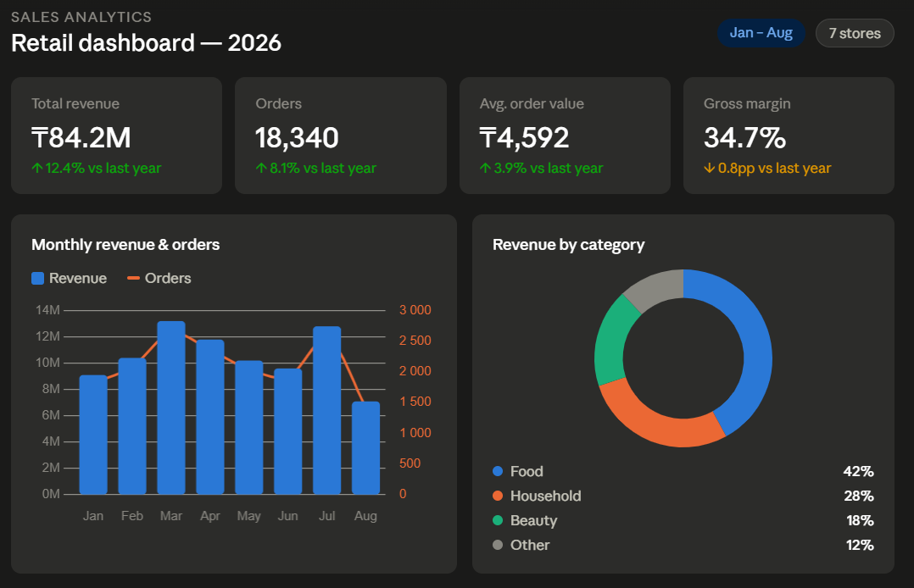This screenshot has height=588, width=914.
Task: Click the Other legend label
Action: pos(530,545)
